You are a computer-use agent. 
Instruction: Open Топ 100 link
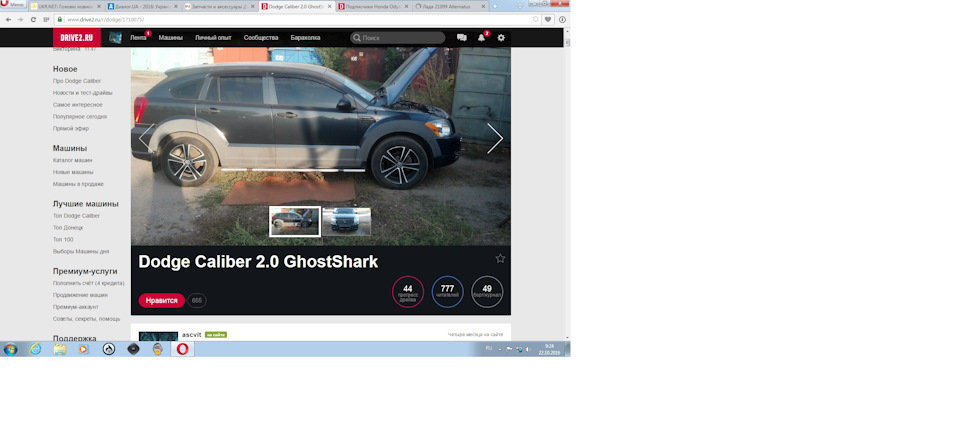coord(62,239)
